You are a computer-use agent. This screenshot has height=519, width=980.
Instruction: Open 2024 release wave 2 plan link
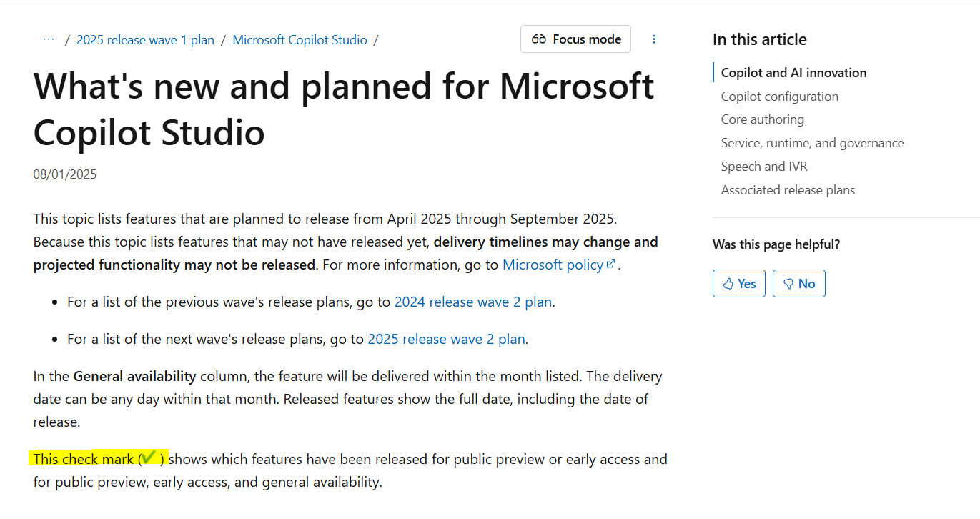[473, 302]
